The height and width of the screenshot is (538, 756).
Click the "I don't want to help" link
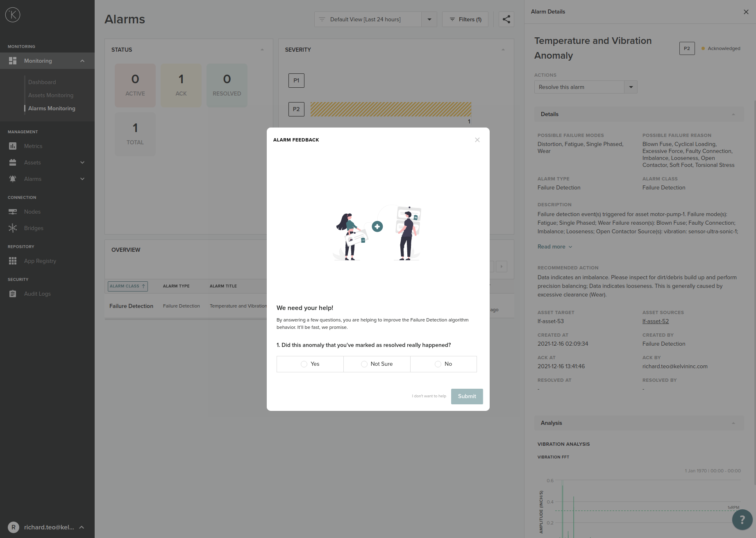point(429,396)
